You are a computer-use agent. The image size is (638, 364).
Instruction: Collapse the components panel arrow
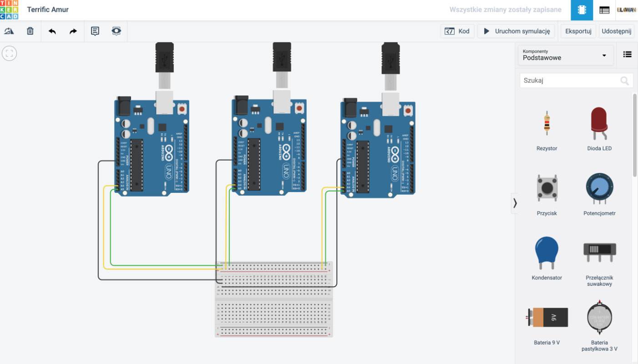(515, 203)
